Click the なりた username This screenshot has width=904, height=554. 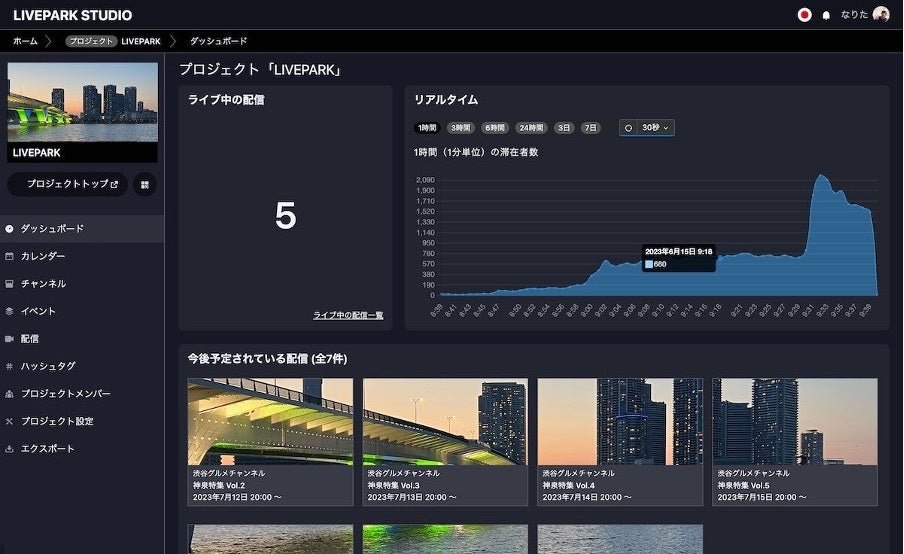click(x=854, y=15)
